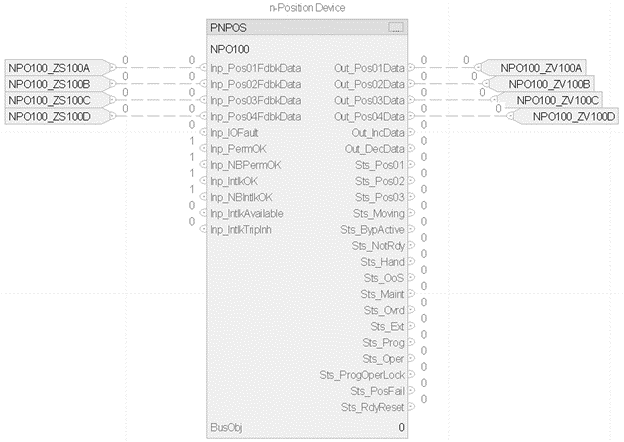Select the NPO100_ZV100D output reference
Screen dimensions: 624x442
574,116
